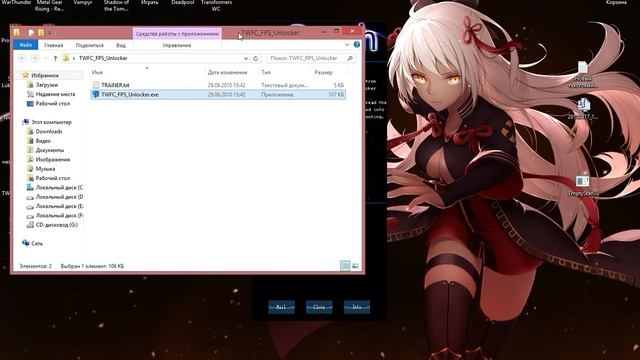Select Сеть in the navigation pane
Image resolution: width=640 pixels, height=360 pixels.
coord(37,243)
